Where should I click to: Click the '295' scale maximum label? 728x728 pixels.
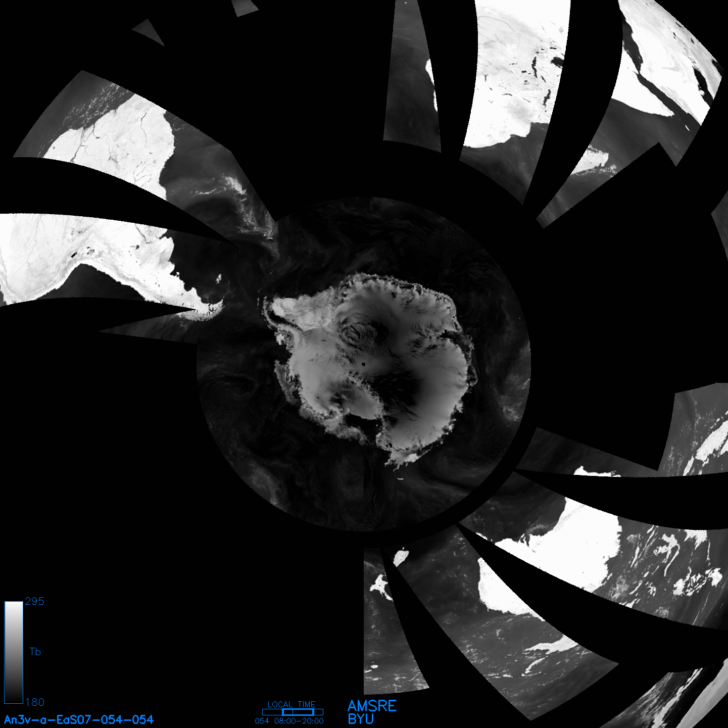click(x=35, y=601)
